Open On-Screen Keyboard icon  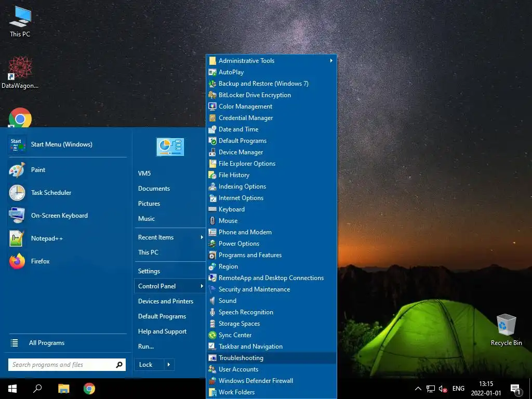pos(17,216)
